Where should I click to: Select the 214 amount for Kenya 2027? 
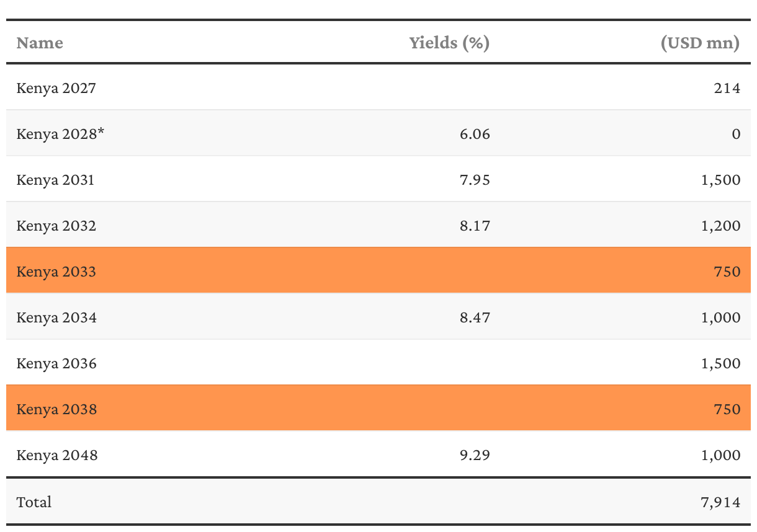727,88
